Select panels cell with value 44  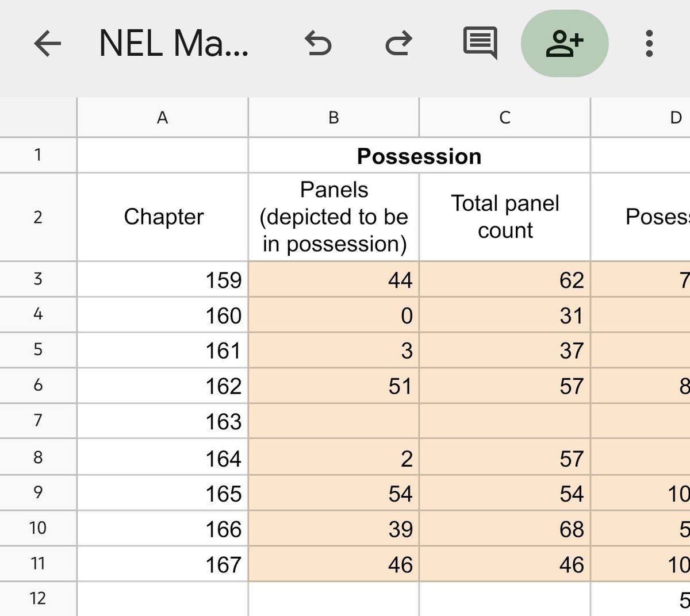pyautogui.click(x=333, y=279)
